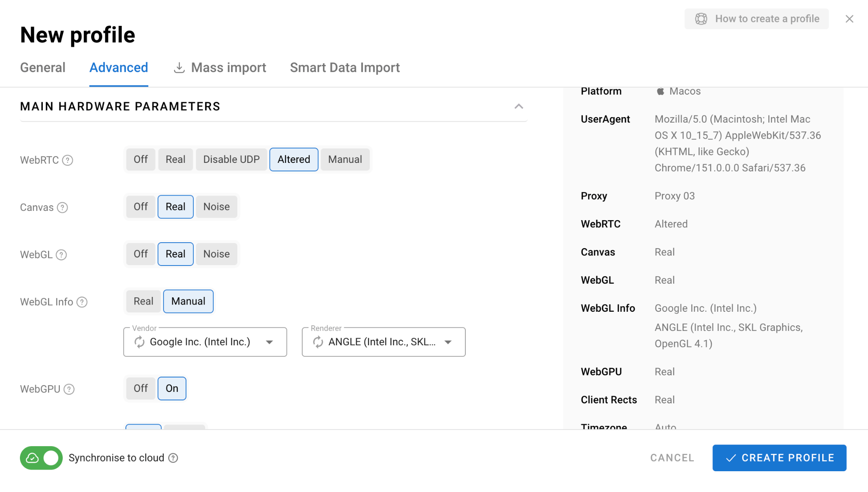The image size is (868, 492).
Task: Go to Mass import tab
Action: (x=220, y=68)
